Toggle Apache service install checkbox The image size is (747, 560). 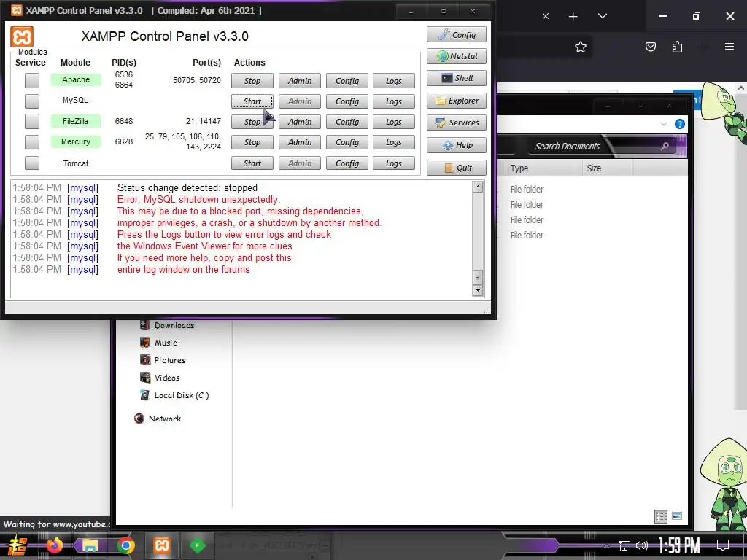coord(32,80)
